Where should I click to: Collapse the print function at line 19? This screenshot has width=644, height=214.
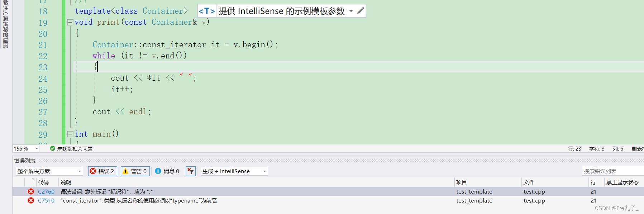(70, 22)
